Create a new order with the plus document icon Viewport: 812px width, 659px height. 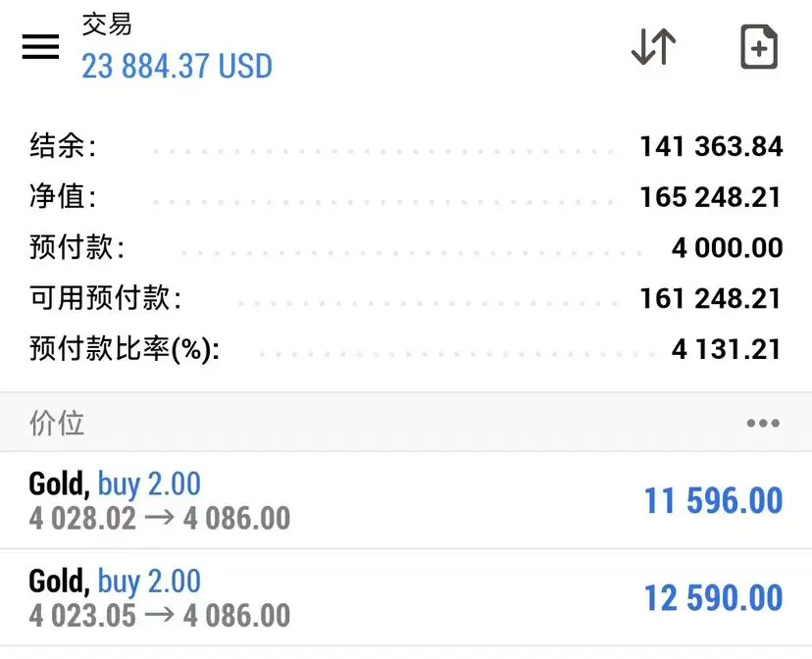(759, 47)
